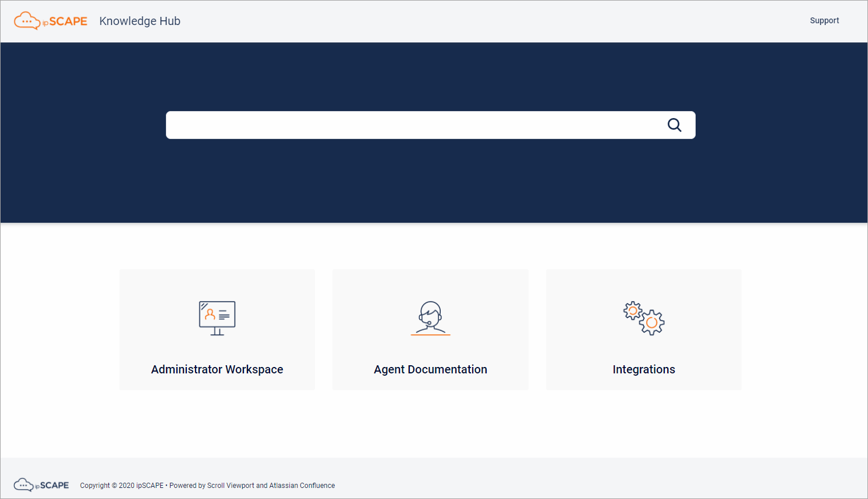Viewport: 868px width, 499px height.
Task: Click the ipSCAPE logo in the footer
Action: (x=41, y=485)
